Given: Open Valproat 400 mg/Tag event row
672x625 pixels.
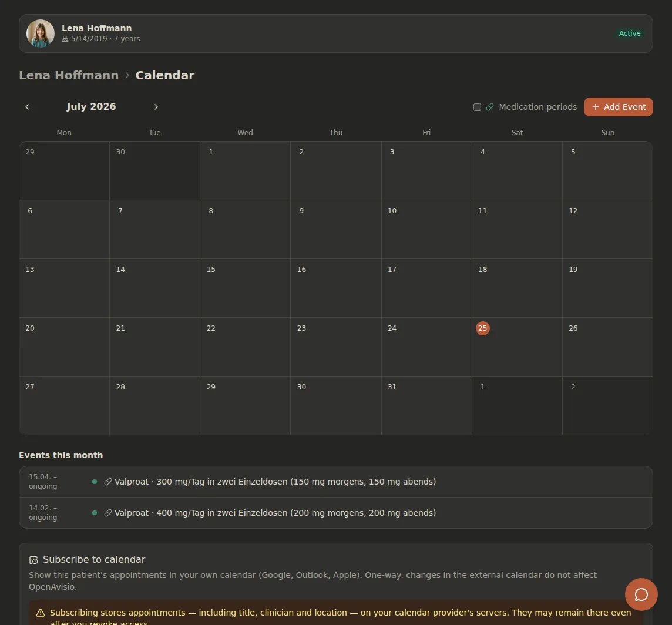Looking at the screenshot, I should pos(335,513).
